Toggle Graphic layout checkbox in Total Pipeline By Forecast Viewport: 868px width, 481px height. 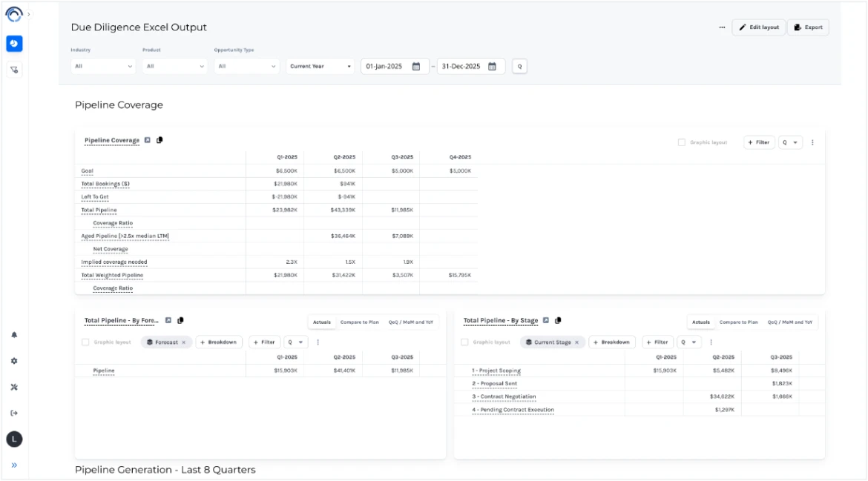coord(85,342)
